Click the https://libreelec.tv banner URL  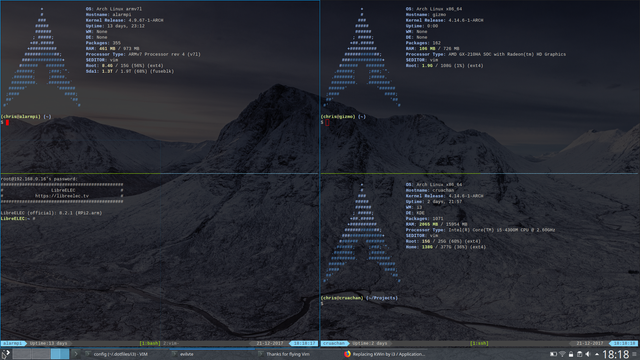tap(62, 196)
